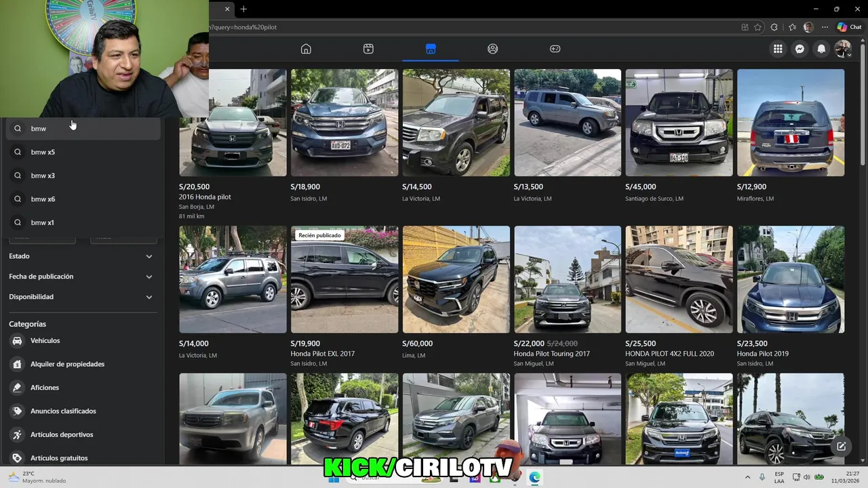Go to the Facebook Home tab

306,49
